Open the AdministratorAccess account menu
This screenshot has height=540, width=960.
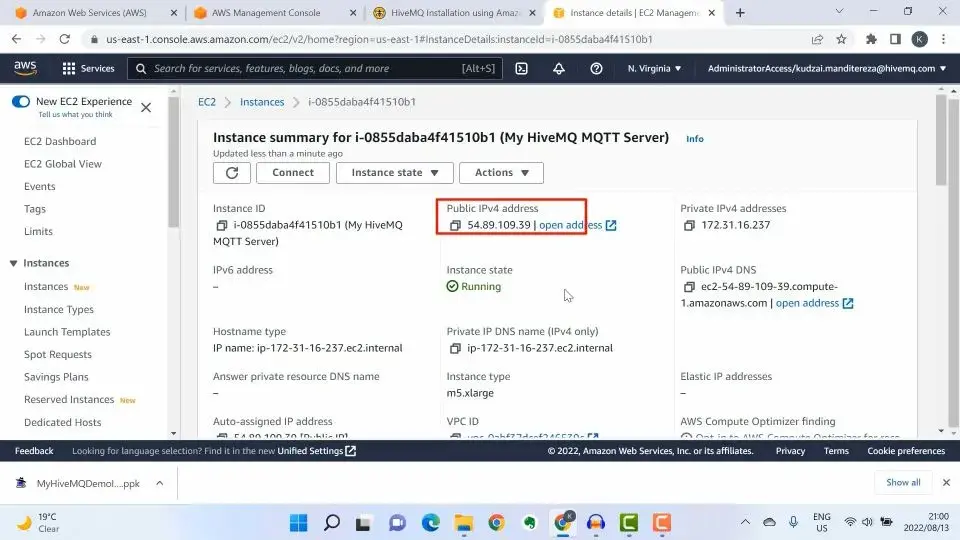pyautogui.click(x=827, y=69)
